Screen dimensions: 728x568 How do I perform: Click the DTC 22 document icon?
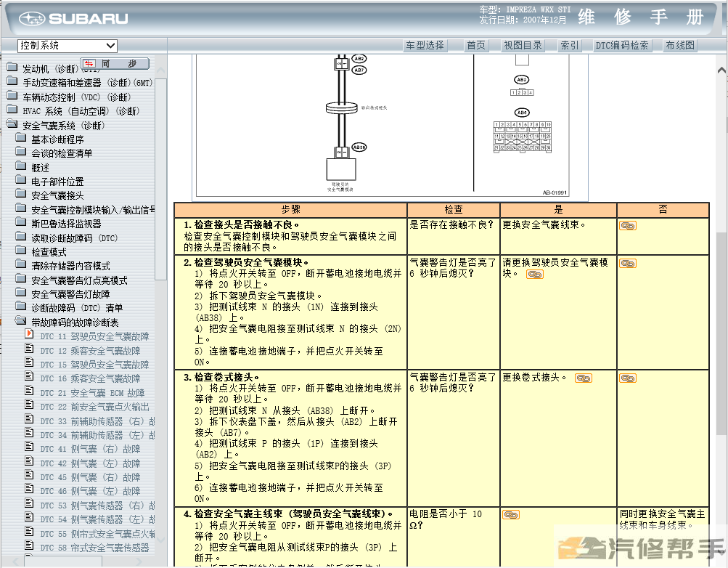[x=29, y=405]
